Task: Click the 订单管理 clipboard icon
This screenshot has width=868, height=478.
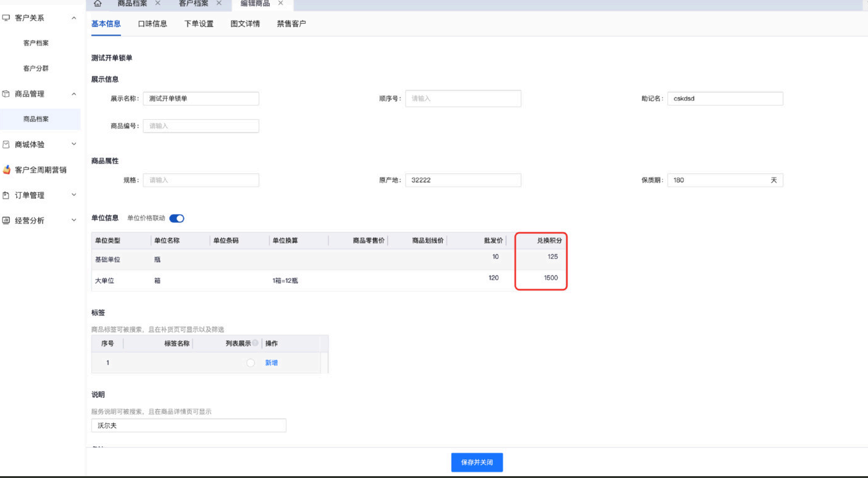Action: click(6, 195)
